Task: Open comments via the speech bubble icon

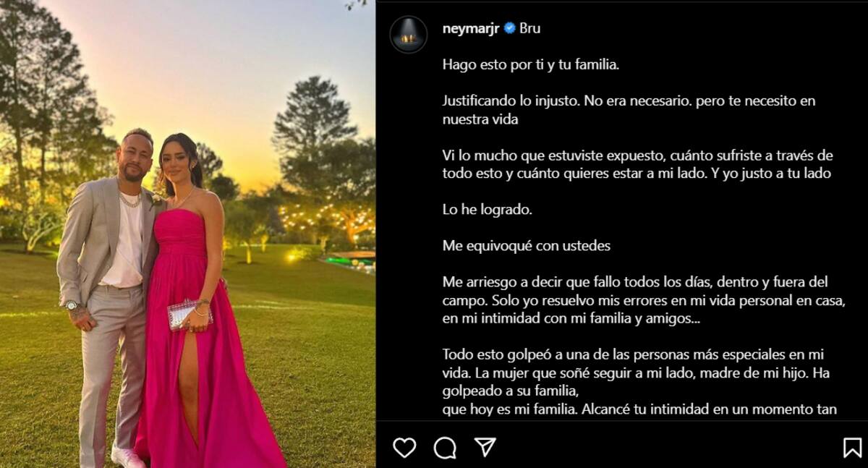Action: 445,448
